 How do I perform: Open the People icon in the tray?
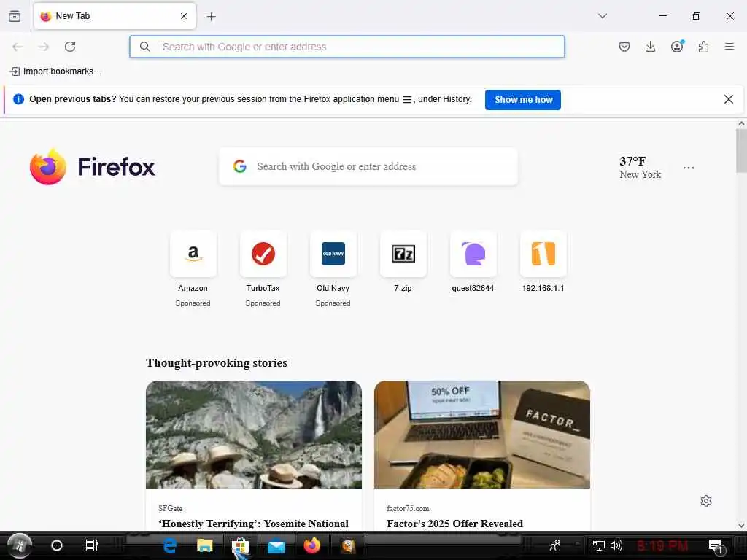click(555, 545)
